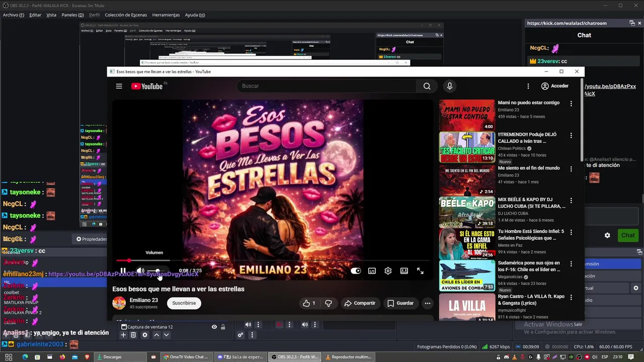Open thumbnail for Mami no puedo estar contigo

coord(467,115)
